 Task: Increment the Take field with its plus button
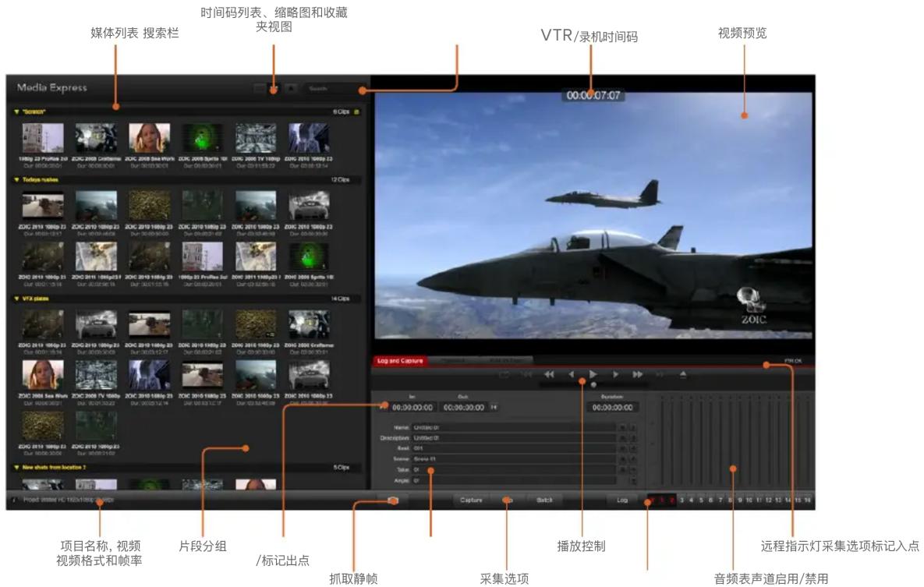click(x=622, y=470)
